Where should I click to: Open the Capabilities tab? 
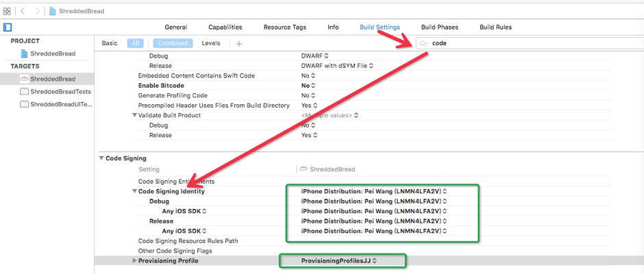pyautogui.click(x=225, y=27)
